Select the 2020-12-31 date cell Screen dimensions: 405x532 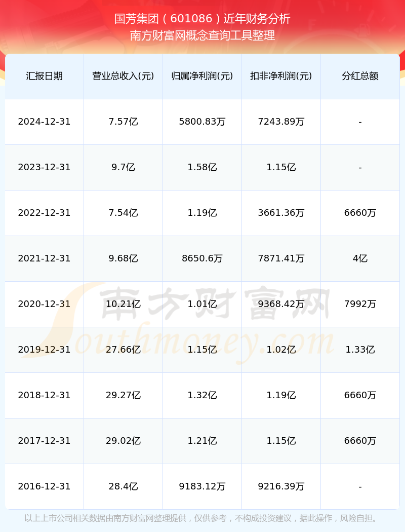click(x=45, y=304)
